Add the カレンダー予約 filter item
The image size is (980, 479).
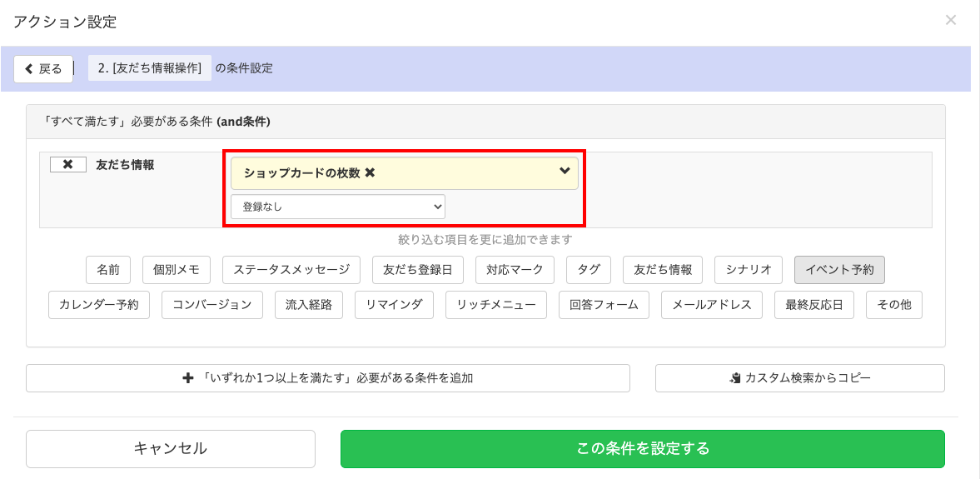[x=99, y=305]
